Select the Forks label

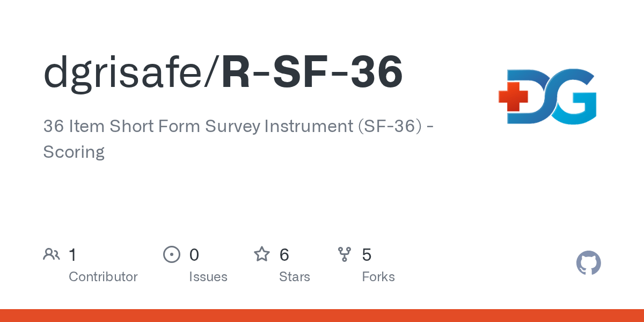pyautogui.click(x=378, y=277)
